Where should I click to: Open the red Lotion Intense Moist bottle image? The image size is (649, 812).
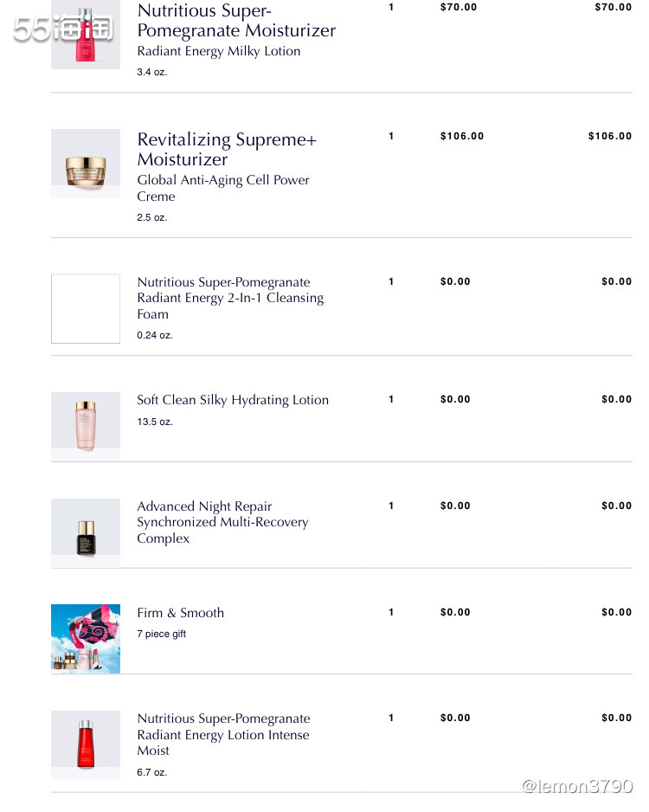(86, 745)
